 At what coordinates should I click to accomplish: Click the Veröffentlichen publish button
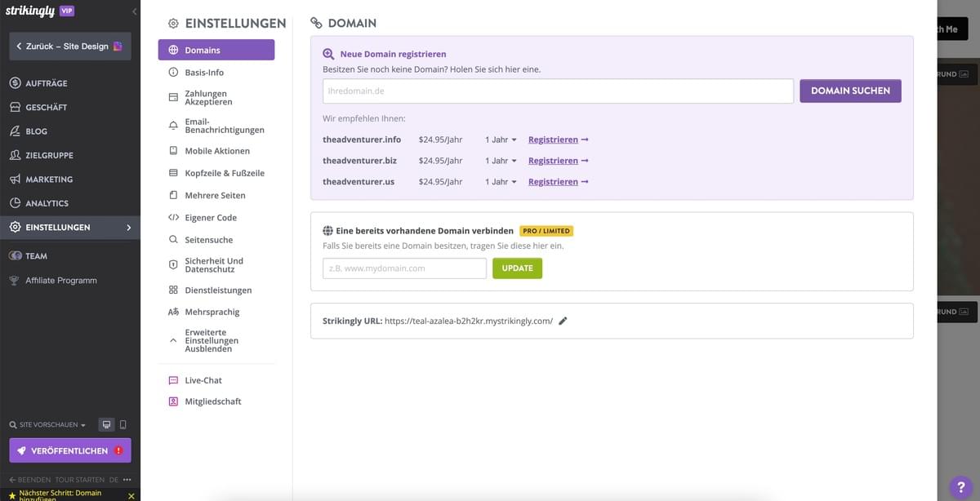point(70,450)
